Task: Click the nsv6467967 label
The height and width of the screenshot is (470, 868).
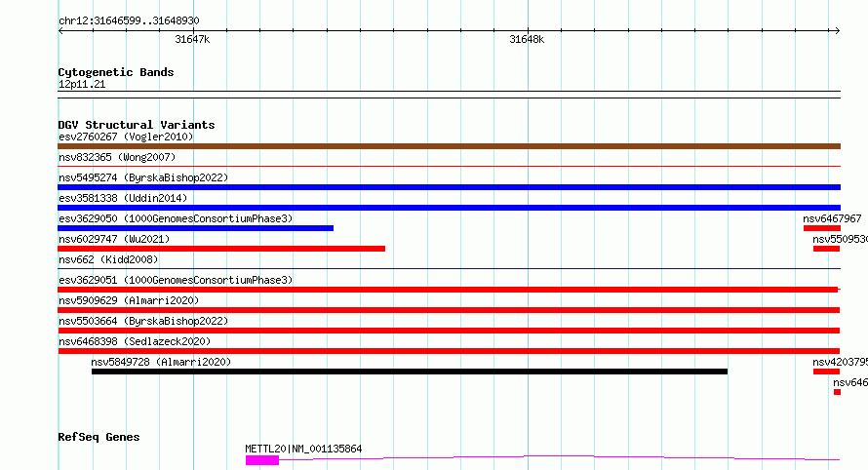Action: click(832, 218)
